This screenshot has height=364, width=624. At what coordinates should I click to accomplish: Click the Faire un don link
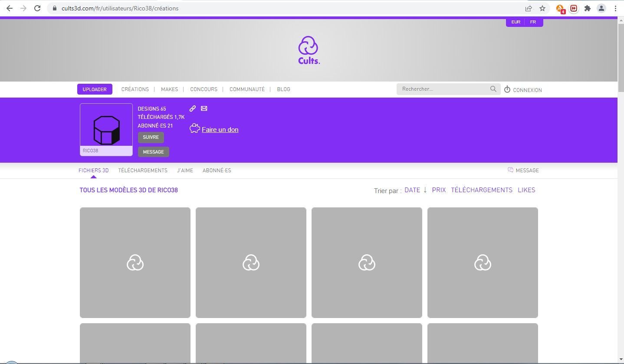220,130
